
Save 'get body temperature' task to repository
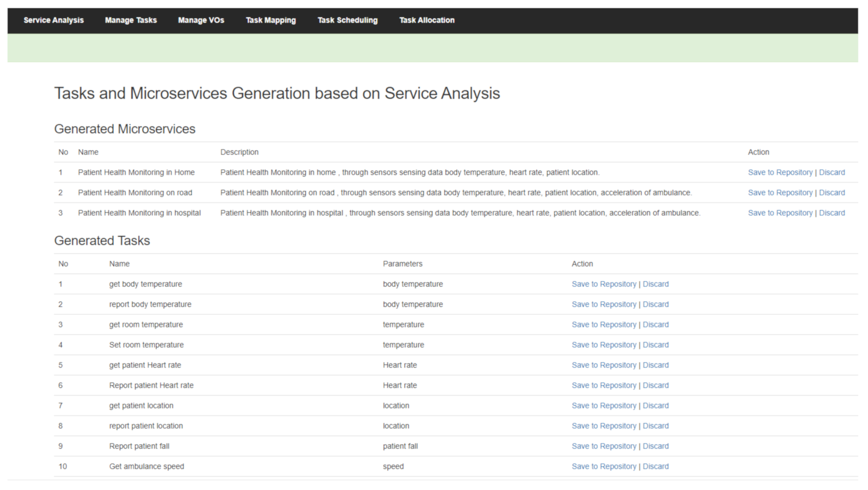(603, 284)
